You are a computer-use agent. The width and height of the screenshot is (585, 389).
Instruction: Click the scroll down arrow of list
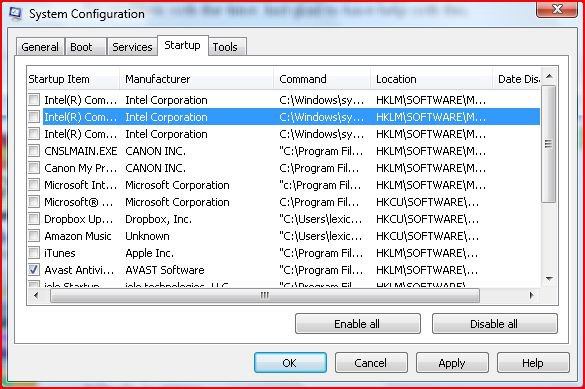[x=549, y=279]
